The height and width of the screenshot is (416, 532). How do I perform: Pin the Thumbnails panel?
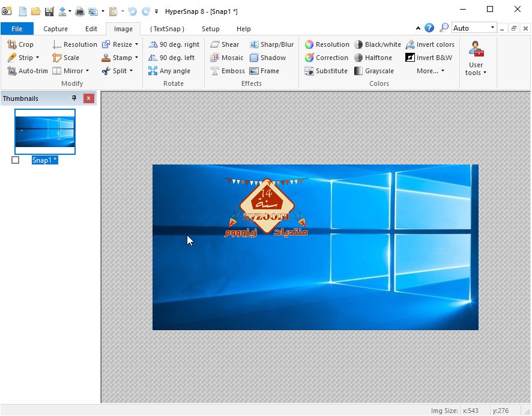74,98
